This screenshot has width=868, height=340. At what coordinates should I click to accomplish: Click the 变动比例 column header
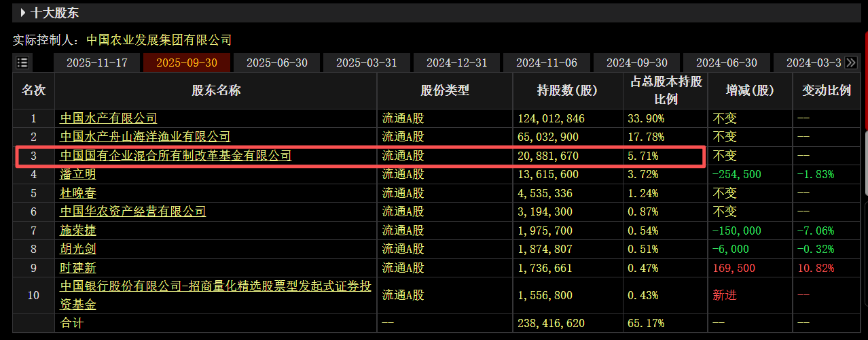(827, 90)
